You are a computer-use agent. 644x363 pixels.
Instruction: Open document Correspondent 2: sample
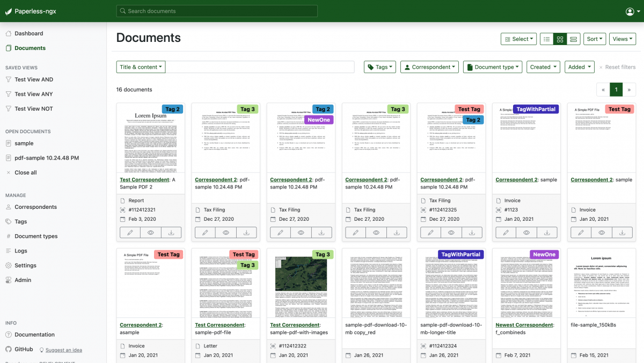coord(526,179)
